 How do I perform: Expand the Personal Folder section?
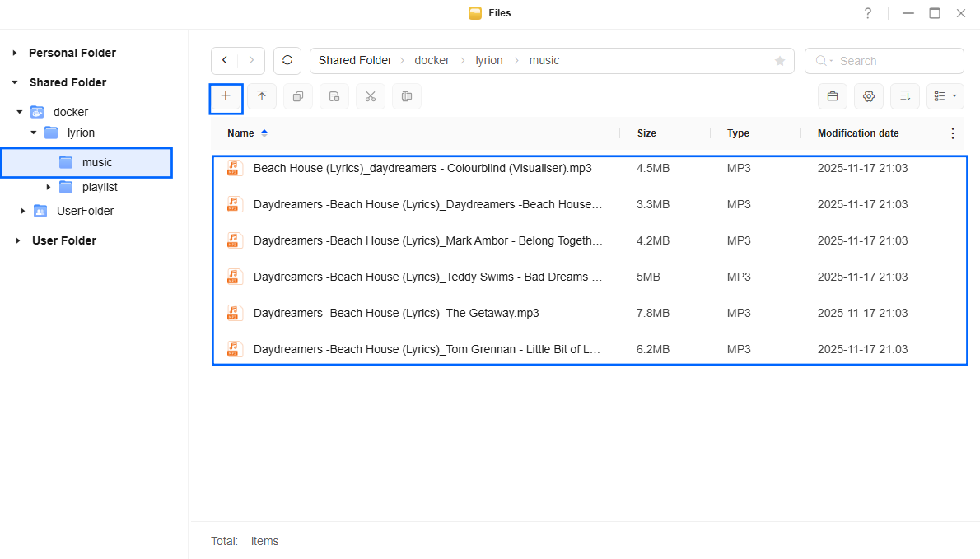pos(15,53)
